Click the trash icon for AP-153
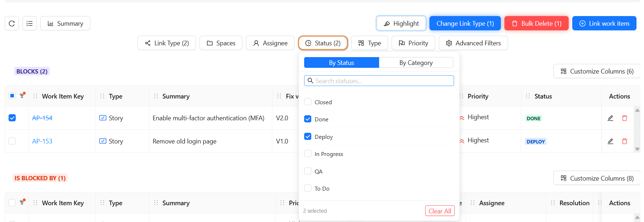 [x=625, y=141]
